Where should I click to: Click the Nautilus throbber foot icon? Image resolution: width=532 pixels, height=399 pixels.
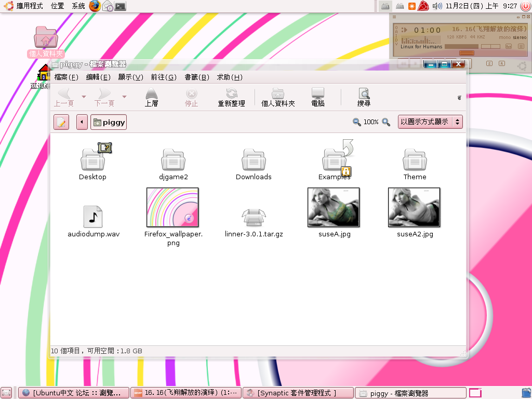(459, 98)
